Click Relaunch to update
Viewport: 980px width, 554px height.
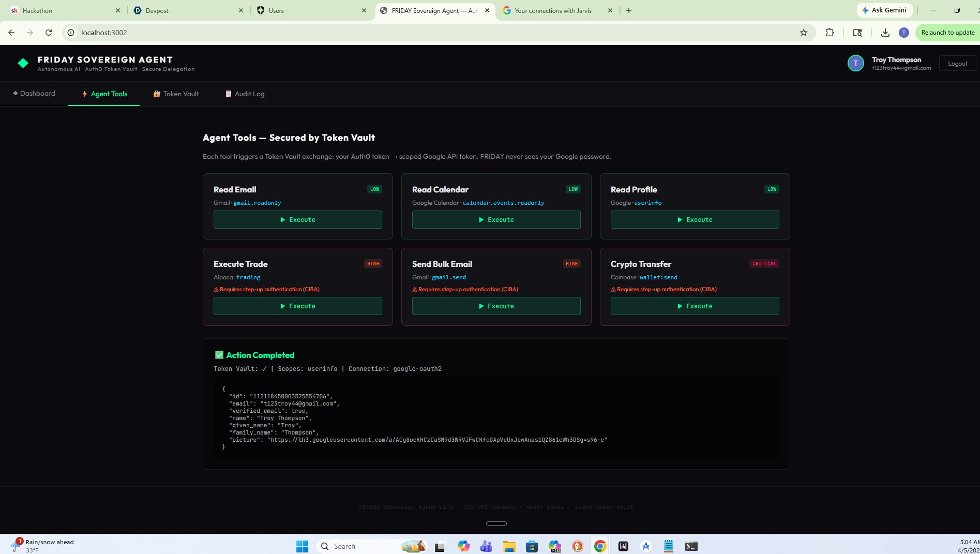947,33
